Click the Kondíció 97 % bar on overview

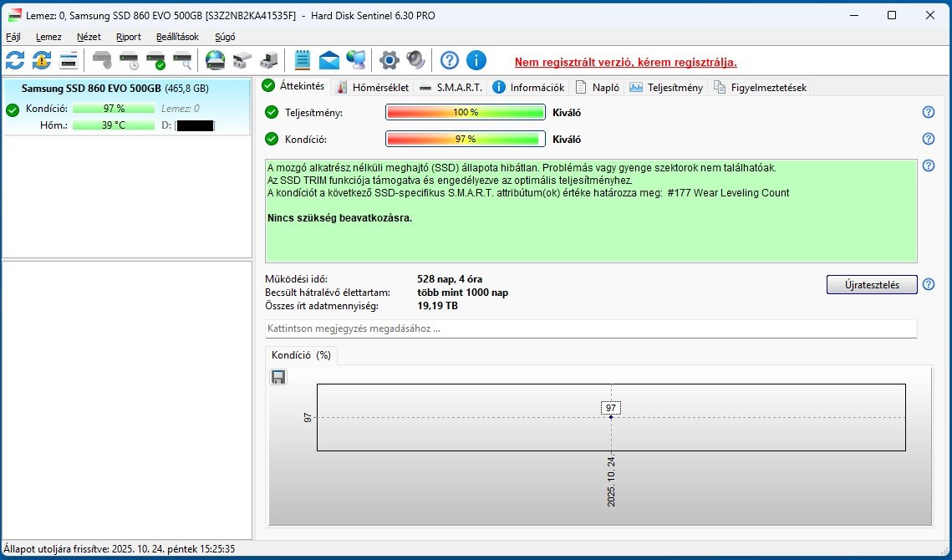[x=466, y=139]
